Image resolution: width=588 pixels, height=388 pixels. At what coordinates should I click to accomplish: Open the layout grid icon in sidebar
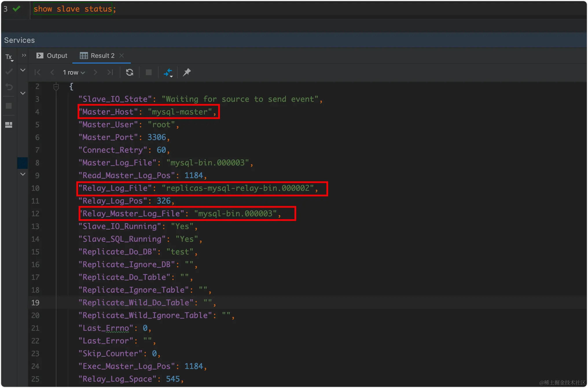pos(9,125)
